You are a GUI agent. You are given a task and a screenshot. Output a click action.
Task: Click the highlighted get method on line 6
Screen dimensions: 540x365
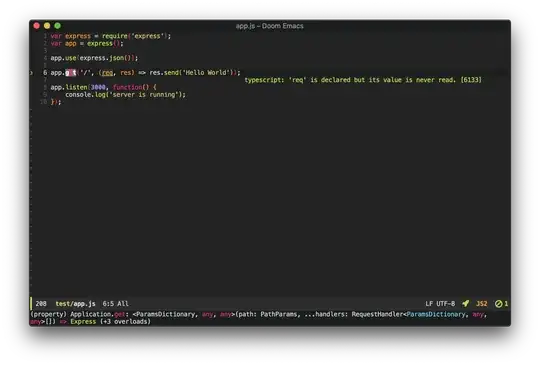coord(71,73)
